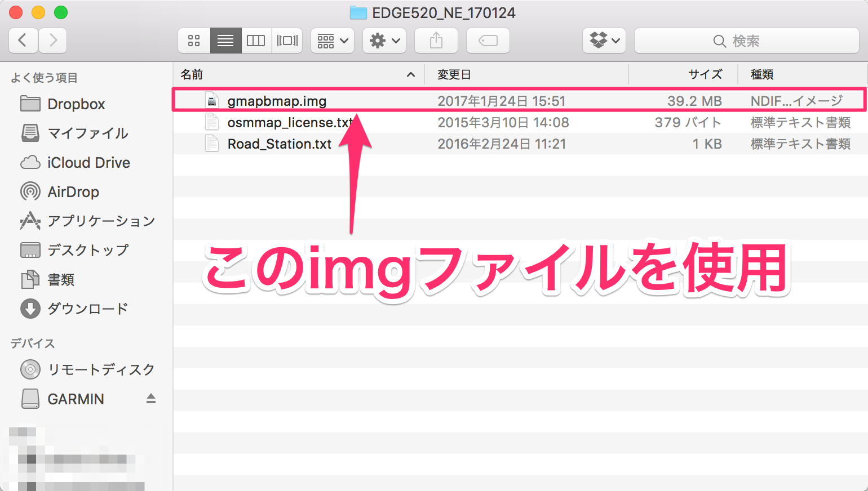
Task: Click the 検索 search field
Action: [x=746, y=41]
